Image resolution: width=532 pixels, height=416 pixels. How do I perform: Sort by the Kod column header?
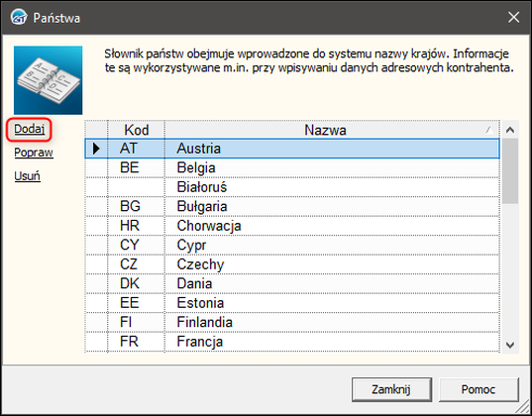click(137, 130)
